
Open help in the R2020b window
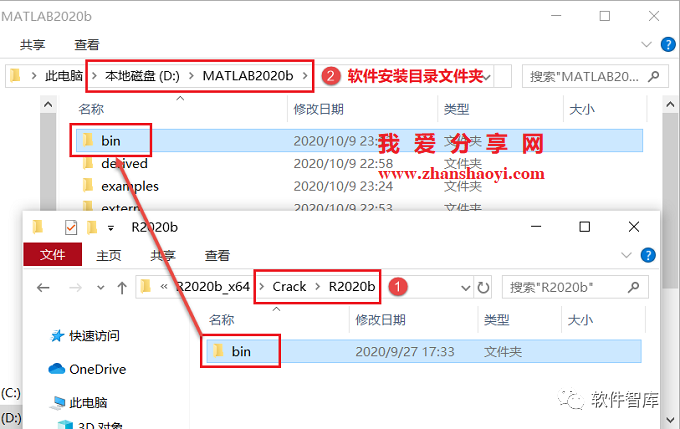tap(648, 255)
